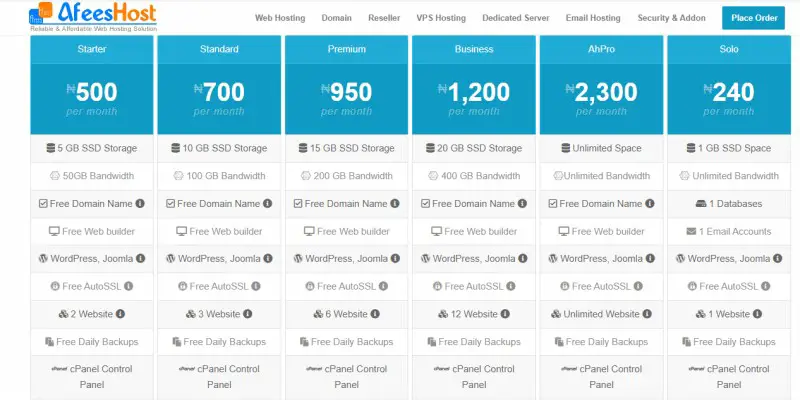800x400 pixels.
Task: Click Standard plan Free Domain Name info icon
Action: coord(267,204)
